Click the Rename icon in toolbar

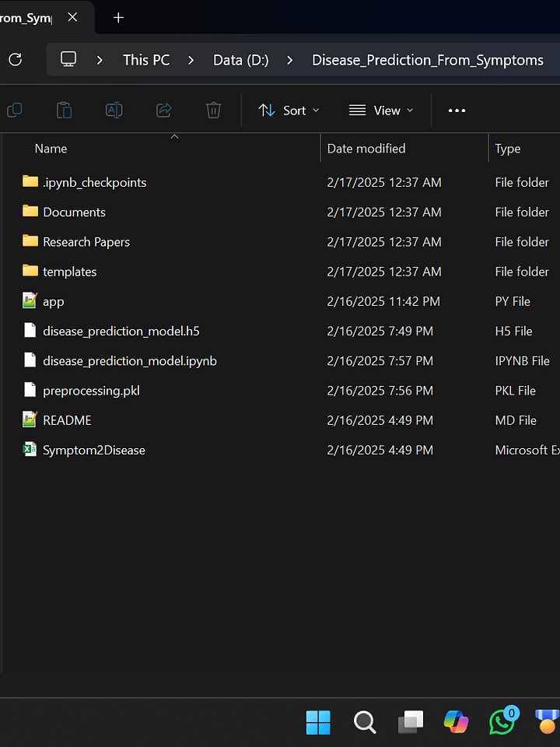(x=114, y=110)
